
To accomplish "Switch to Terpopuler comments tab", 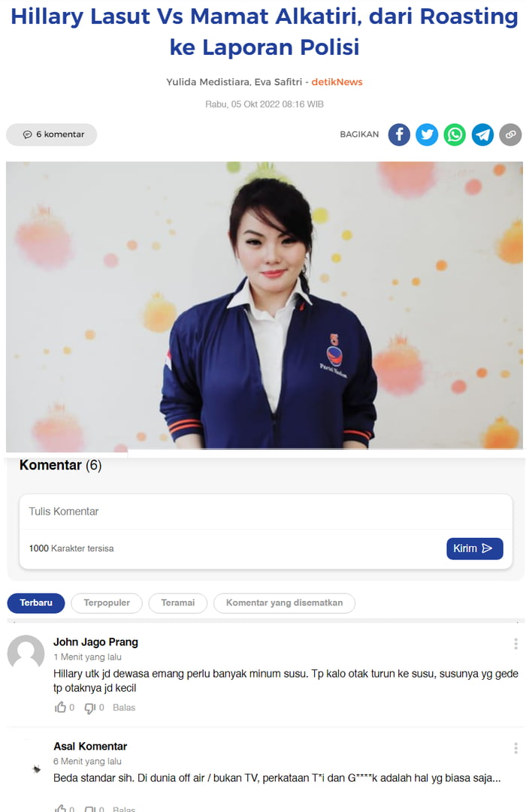I will (107, 602).
